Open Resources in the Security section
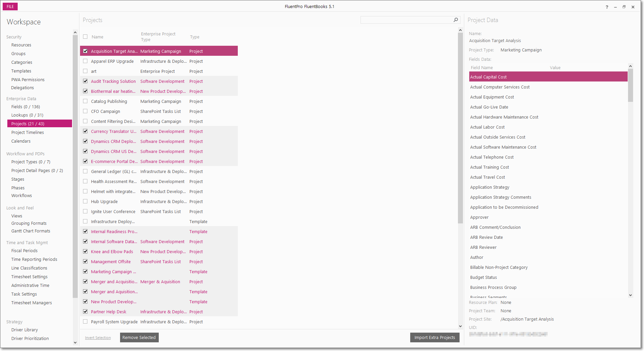Viewport: 644px width, 351px height. click(x=21, y=45)
